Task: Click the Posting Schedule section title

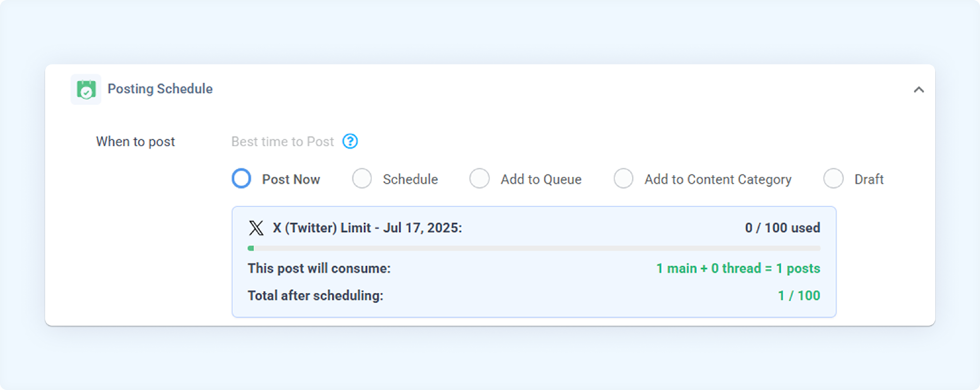Action: (x=160, y=89)
